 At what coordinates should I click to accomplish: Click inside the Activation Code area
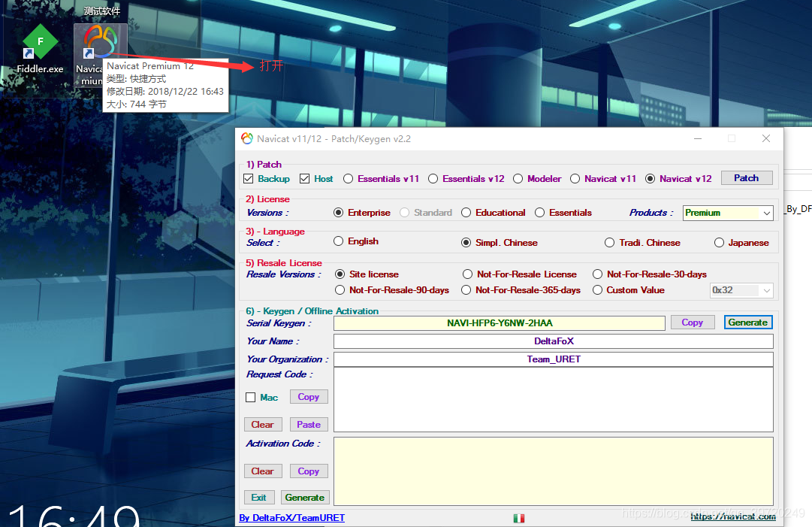coord(554,471)
